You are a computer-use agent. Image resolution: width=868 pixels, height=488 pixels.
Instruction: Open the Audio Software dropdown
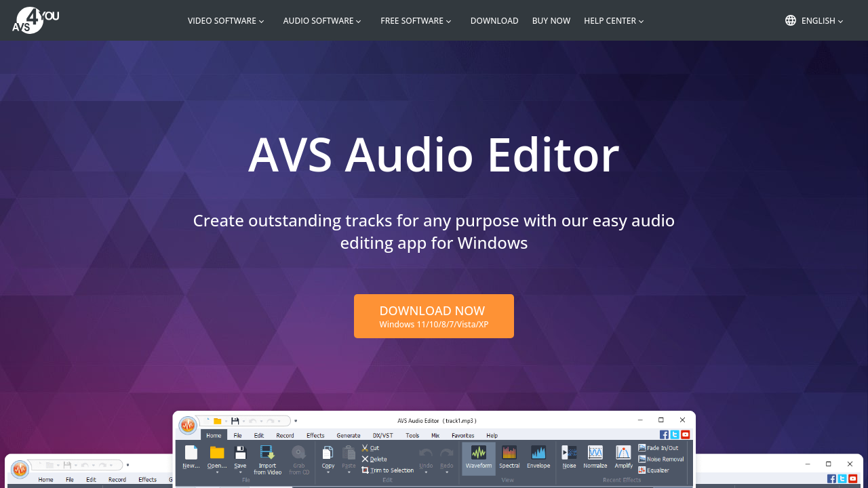click(x=322, y=21)
